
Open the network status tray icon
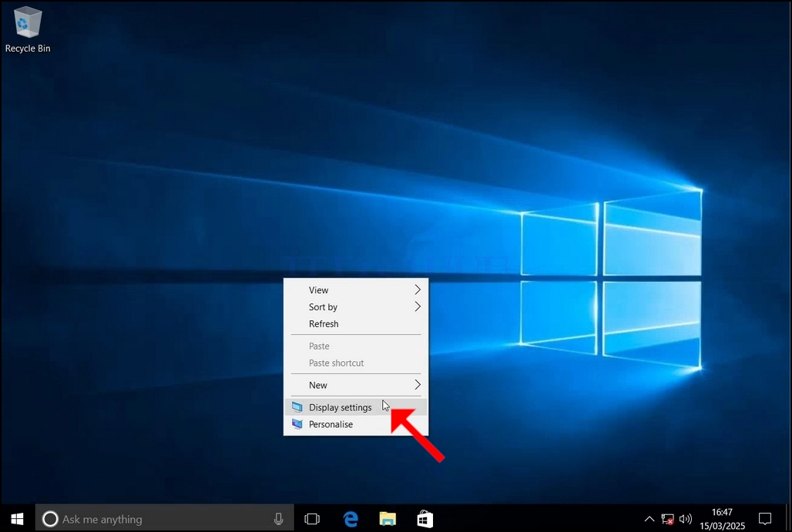coord(667,519)
